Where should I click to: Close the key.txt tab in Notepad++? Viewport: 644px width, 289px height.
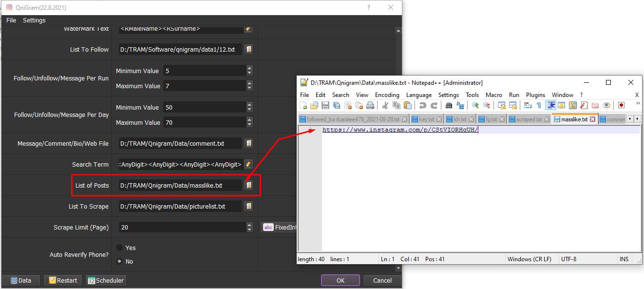tap(439, 119)
